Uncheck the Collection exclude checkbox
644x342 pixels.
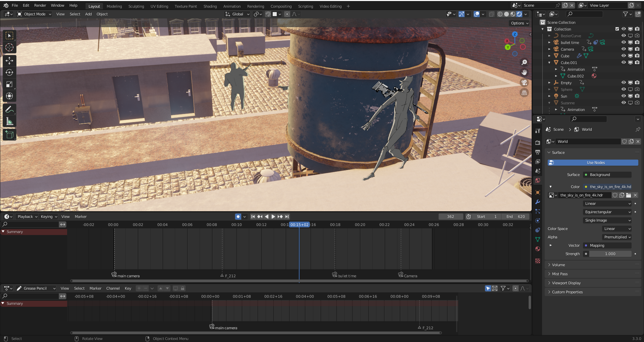(x=617, y=29)
